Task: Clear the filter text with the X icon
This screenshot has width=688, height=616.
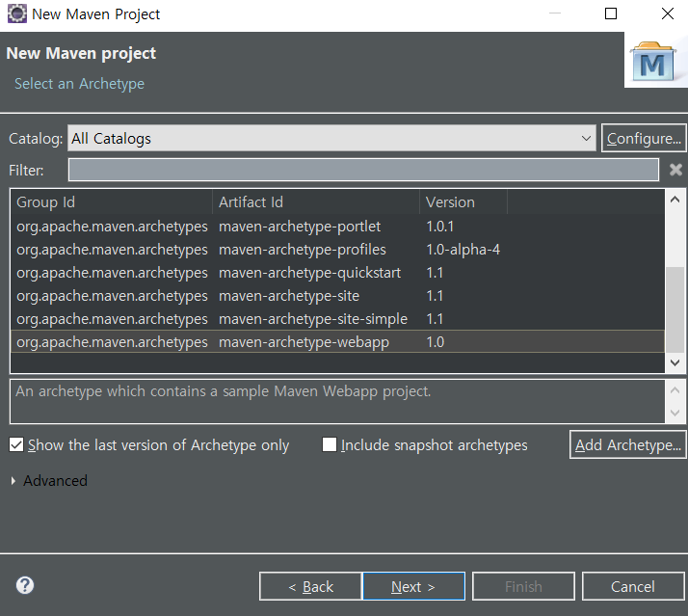Action: pyautogui.click(x=675, y=170)
